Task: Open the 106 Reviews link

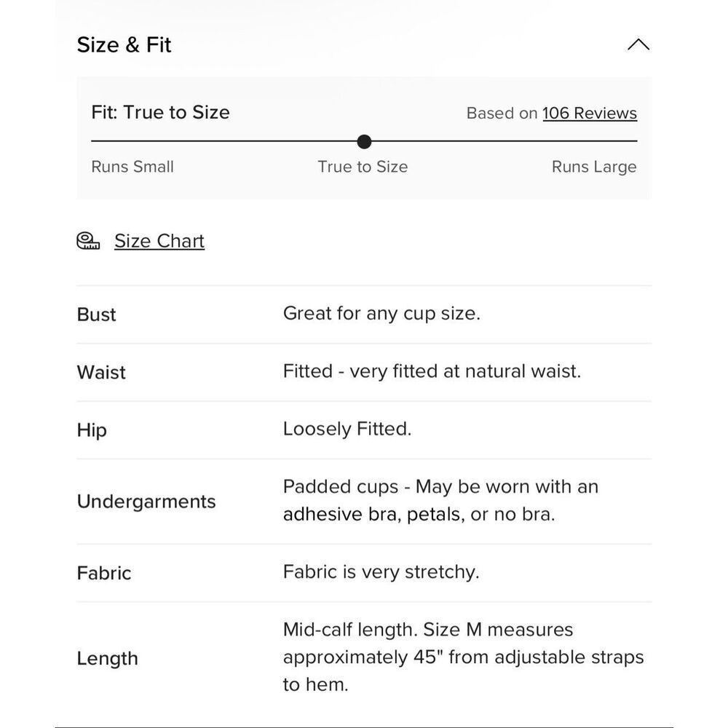Action: [x=590, y=114]
